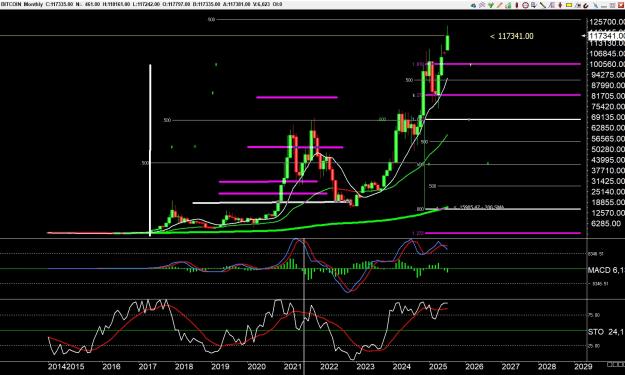The width and height of the screenshot is (625, 375).
Task: Click the 69135.00 price axis label
Action: click(x=607, y=117)
